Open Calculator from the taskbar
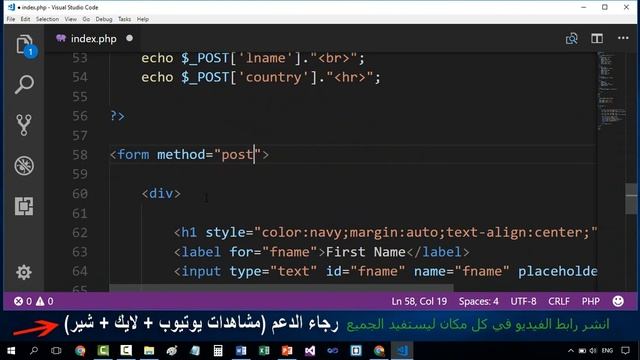 tap(218, 351)
